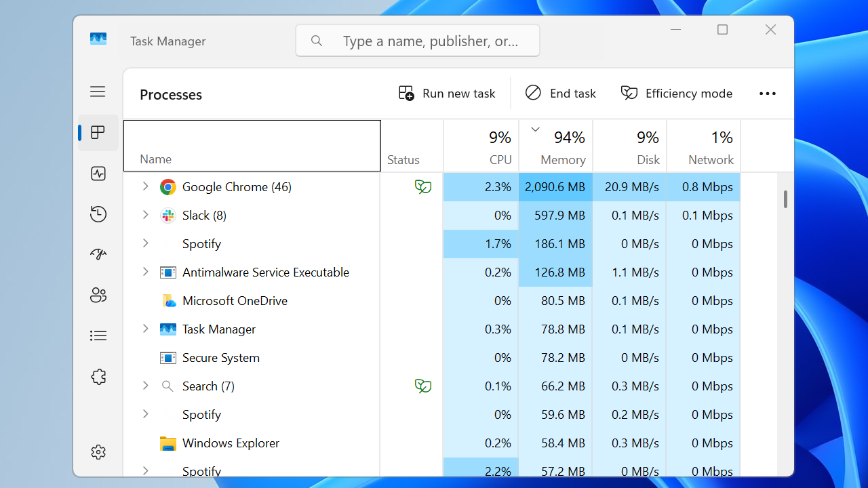Click the process search input field
This screenshot has width=868, height=488.
coord(418,41)
